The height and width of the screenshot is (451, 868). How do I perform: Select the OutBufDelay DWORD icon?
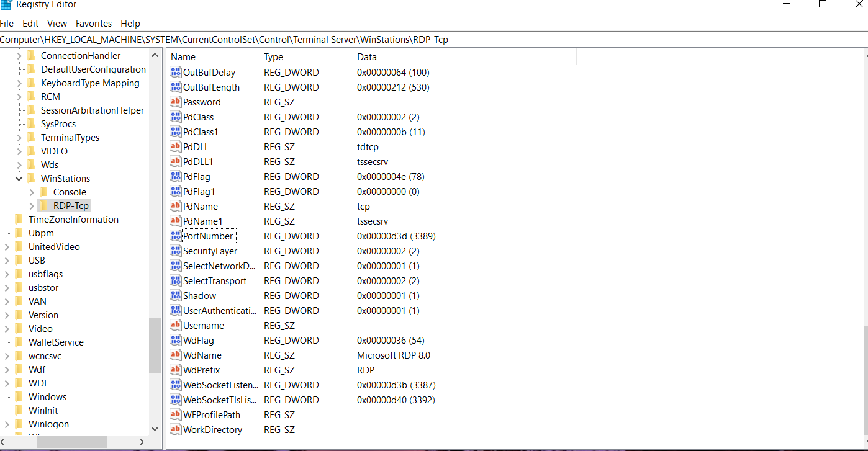176,73
